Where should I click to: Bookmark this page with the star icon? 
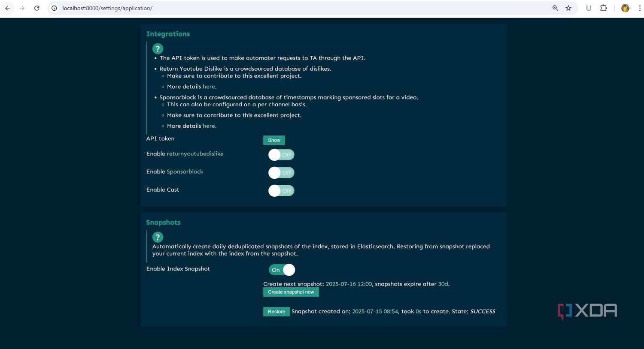pyautogui.click(x=568, y=8)
